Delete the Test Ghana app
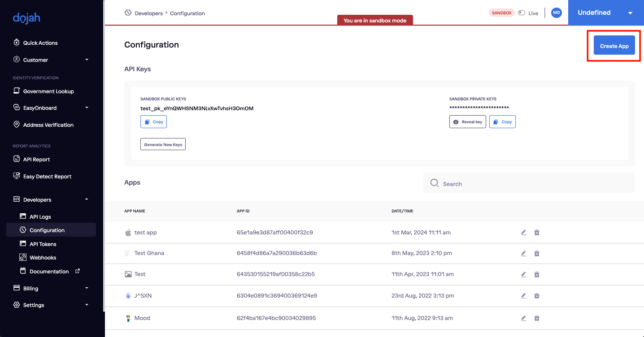The image size is (644, 337). [537, 253]
